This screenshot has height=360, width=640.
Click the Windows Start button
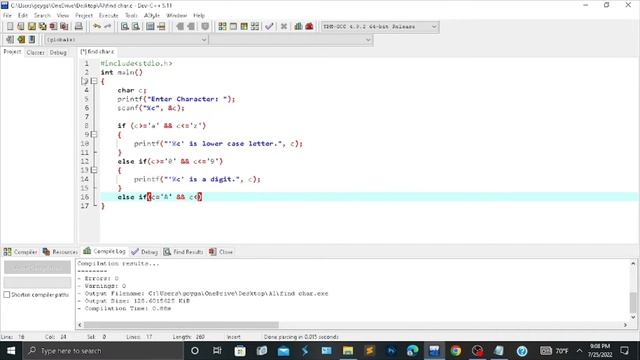click(x=11, y=351)
